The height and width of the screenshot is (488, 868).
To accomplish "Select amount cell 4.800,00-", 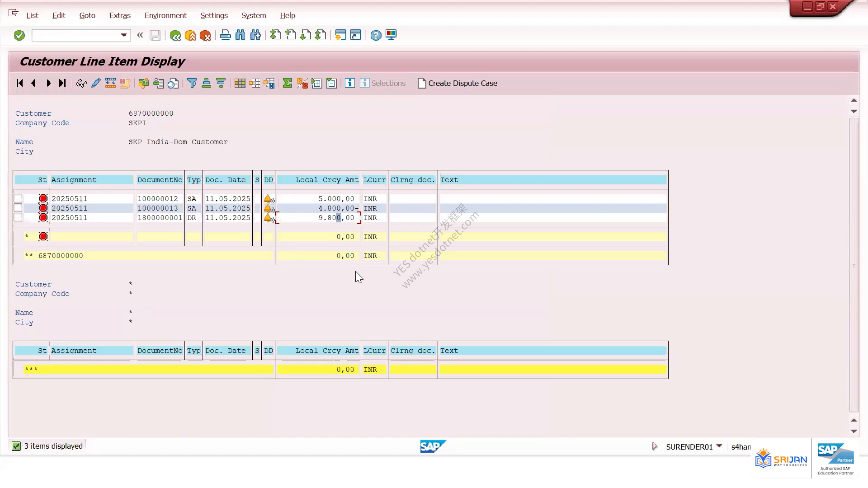I will click(318, 208).
